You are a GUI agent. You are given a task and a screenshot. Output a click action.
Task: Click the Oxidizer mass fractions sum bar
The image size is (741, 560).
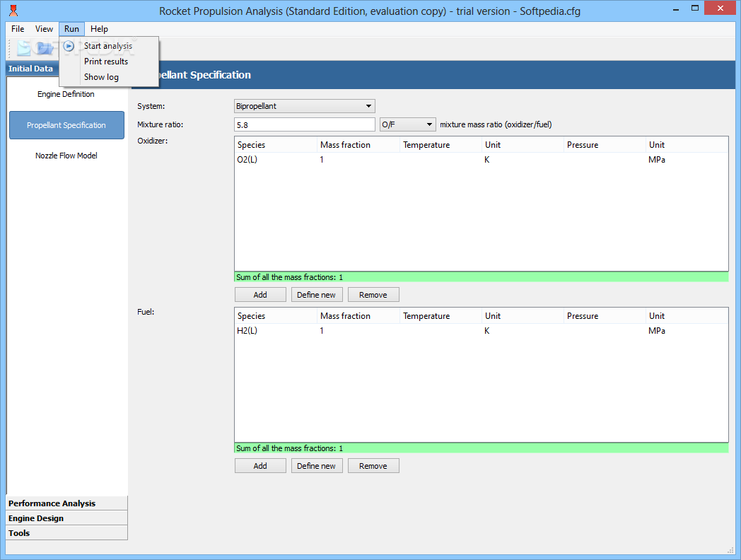tap(481, 277)
